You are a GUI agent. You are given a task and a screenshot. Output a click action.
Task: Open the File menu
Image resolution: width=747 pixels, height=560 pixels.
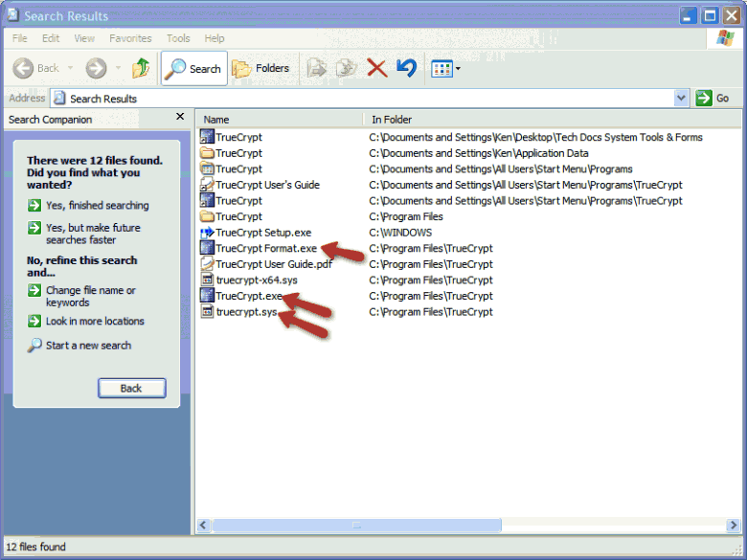pyautogui.click(x=19, y=38)
